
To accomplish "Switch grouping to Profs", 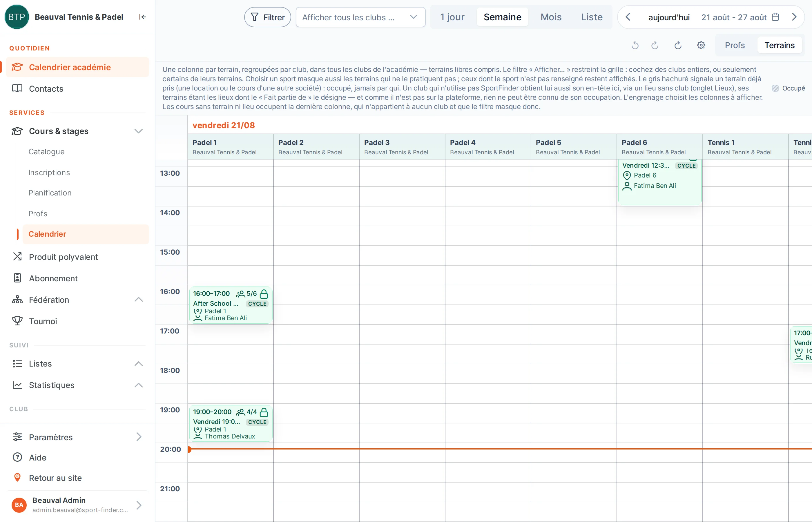I will click(x=734, y=46).
